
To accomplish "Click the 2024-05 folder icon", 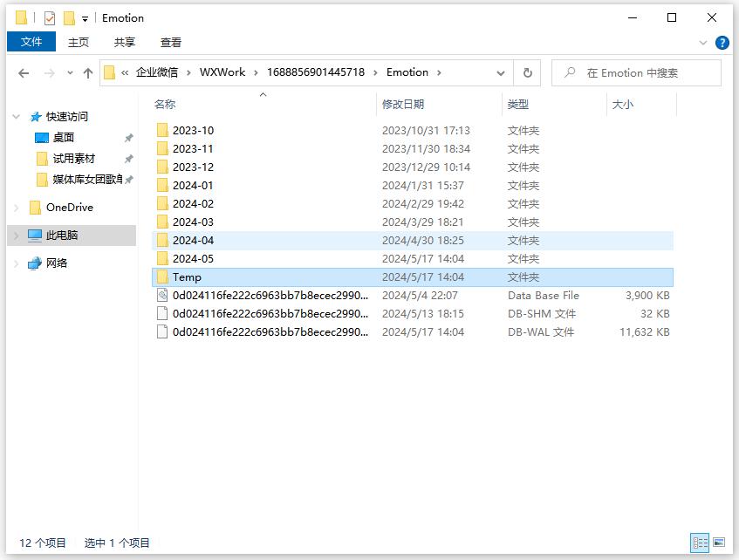I will (161, 259).
